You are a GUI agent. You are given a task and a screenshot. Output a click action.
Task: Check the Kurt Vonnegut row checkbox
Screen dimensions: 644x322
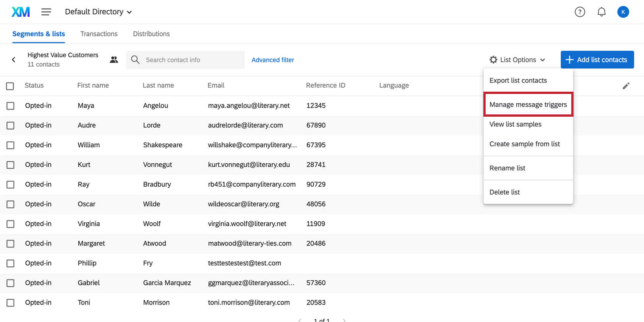(10, 165)
